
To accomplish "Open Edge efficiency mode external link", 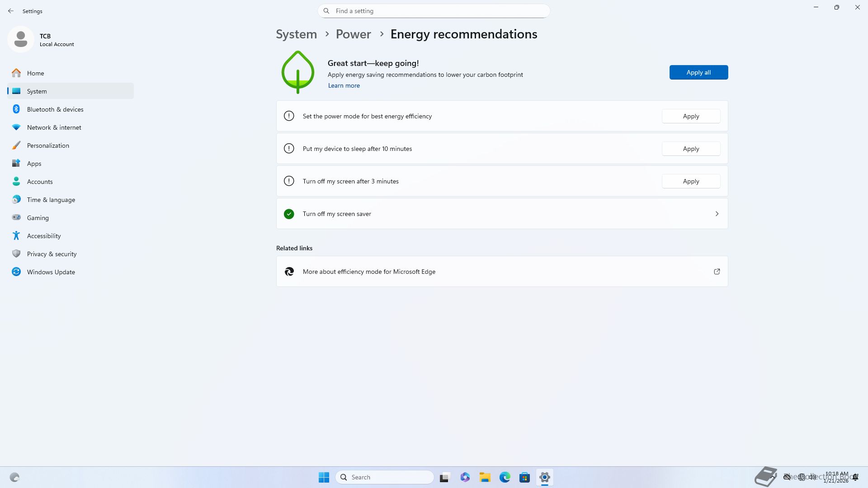I will (x=717, y=272).
